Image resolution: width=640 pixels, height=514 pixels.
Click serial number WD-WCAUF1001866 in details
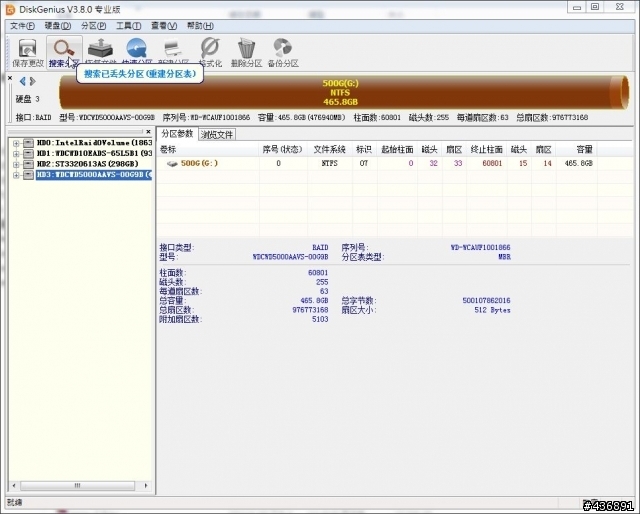pos(480,247)
